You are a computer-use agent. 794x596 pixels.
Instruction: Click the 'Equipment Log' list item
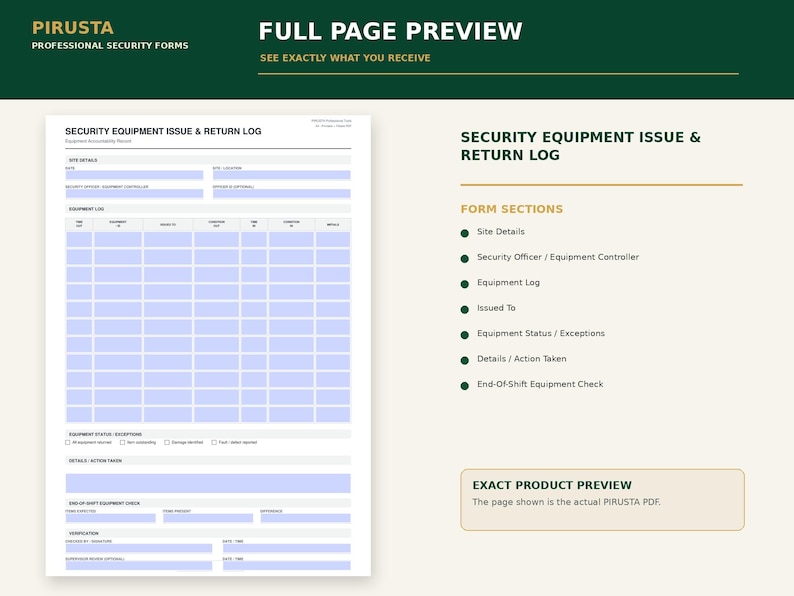508,283
